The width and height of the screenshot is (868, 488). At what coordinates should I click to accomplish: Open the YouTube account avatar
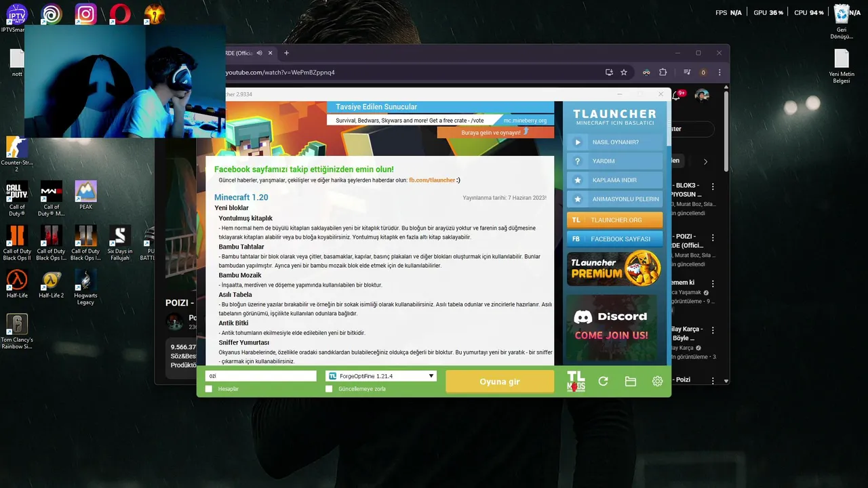(x=703, y=96)
